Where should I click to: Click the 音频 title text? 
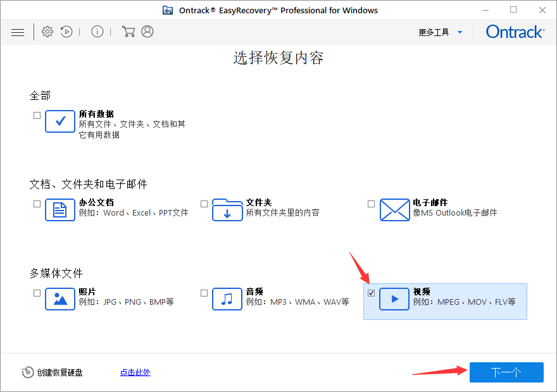click(x=254, y=291)
